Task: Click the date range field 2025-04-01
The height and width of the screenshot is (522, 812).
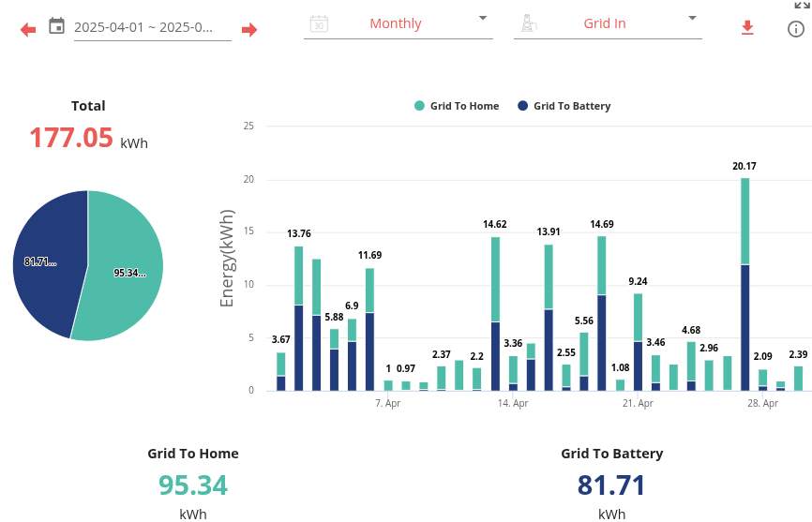Action: point(152,27)
